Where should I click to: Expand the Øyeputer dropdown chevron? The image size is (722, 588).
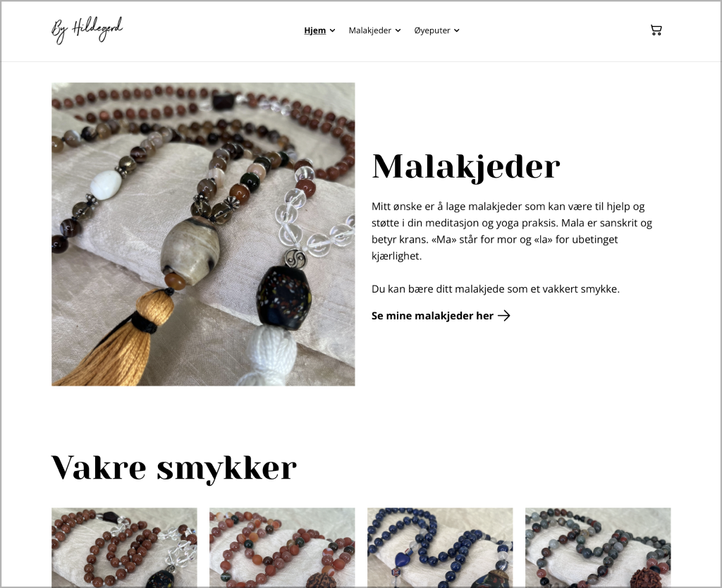click(457, 31)
